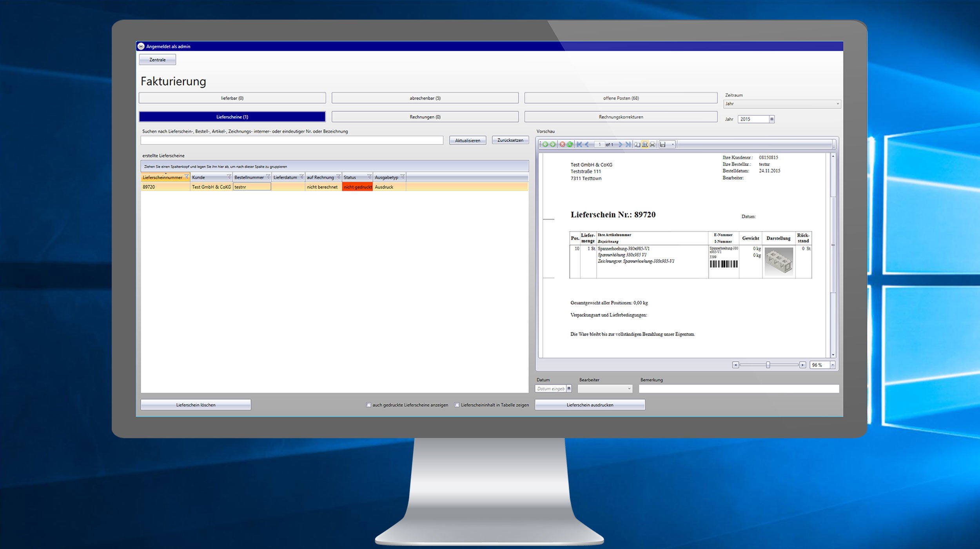Click the Aktualisieren button
980x549 pixels.
(x=467, y=140)
